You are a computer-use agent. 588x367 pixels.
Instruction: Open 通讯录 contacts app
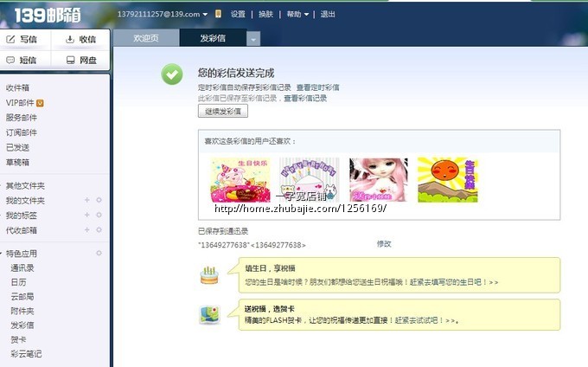point(22,268)
